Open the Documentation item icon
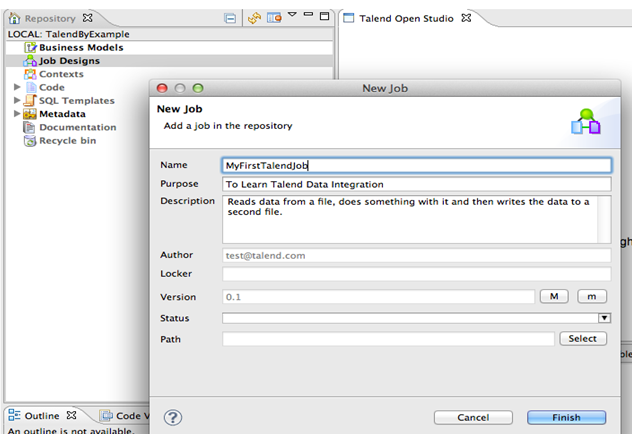 click(x=30, y=127)
